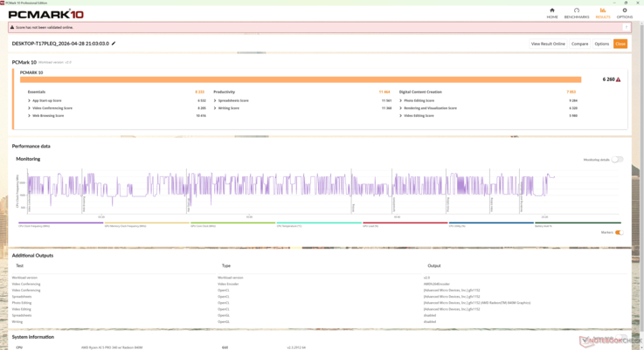Screen dimensions: 644x350
Task: Click the warning icon in the validation banner
Action: (12, 27)
